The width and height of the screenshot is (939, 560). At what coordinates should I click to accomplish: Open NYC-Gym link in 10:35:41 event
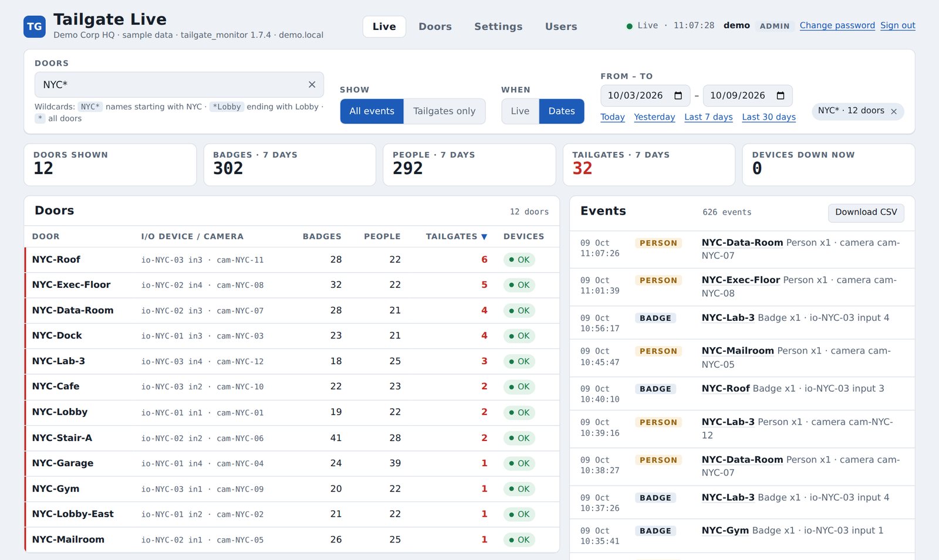point(725,530)
